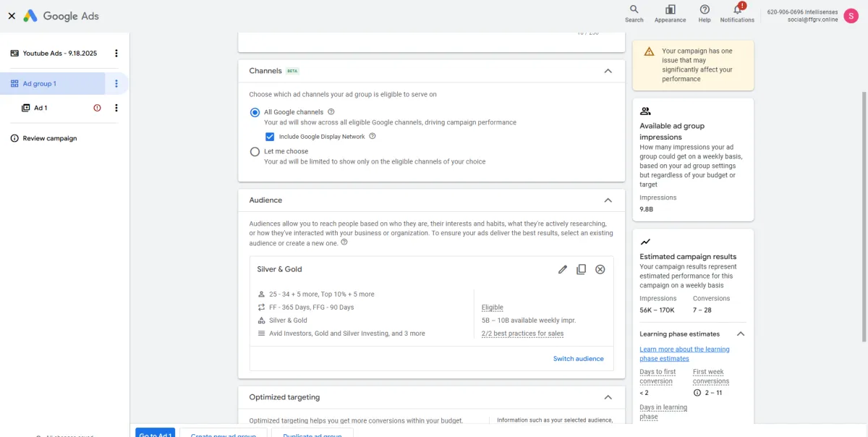Open the Appearance settings
This screenshot has width=868, height=437.
pyautogui.click(x=670, y=13)
